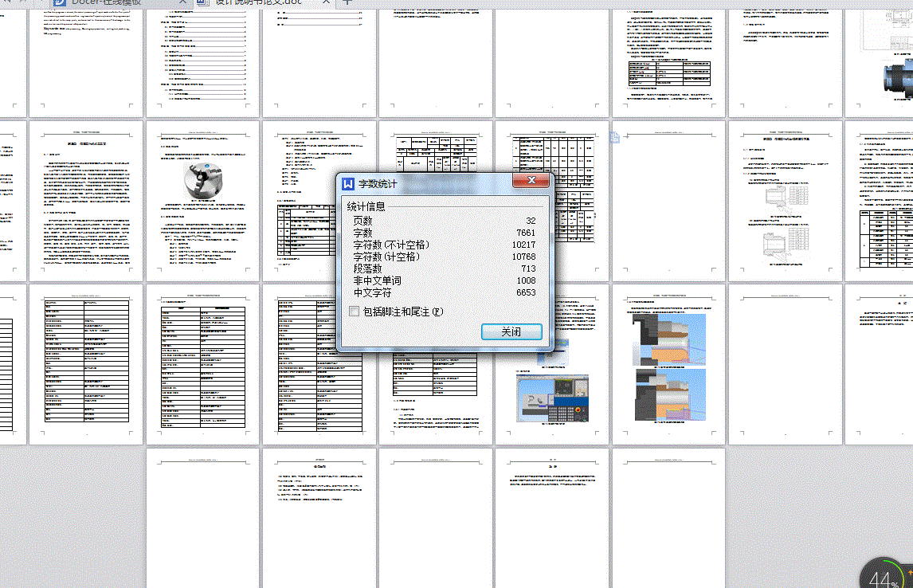The width and height of the screenshot is (913, 588).
Task: Close the 字数统计 dialog with the red X
Action: point(531,181)
